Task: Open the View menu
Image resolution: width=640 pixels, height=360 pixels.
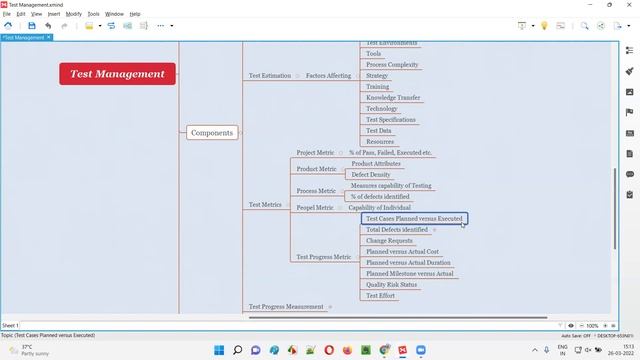Action: [36, 14]
